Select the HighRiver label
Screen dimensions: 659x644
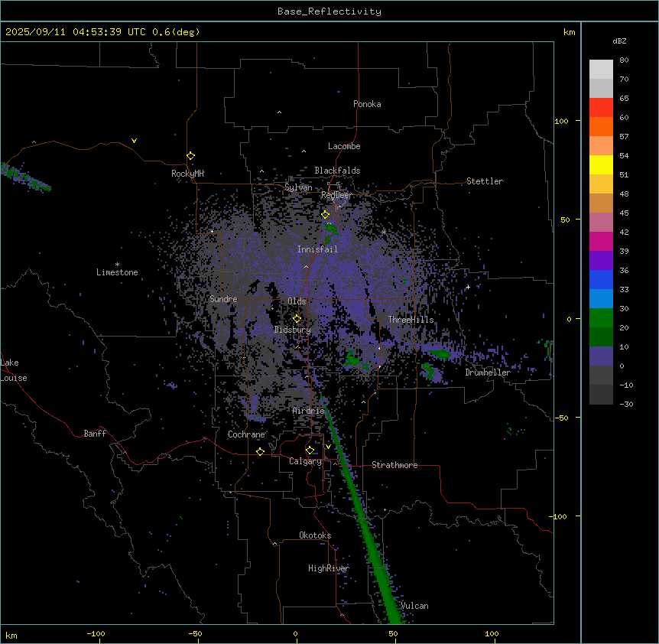[329, 568]
